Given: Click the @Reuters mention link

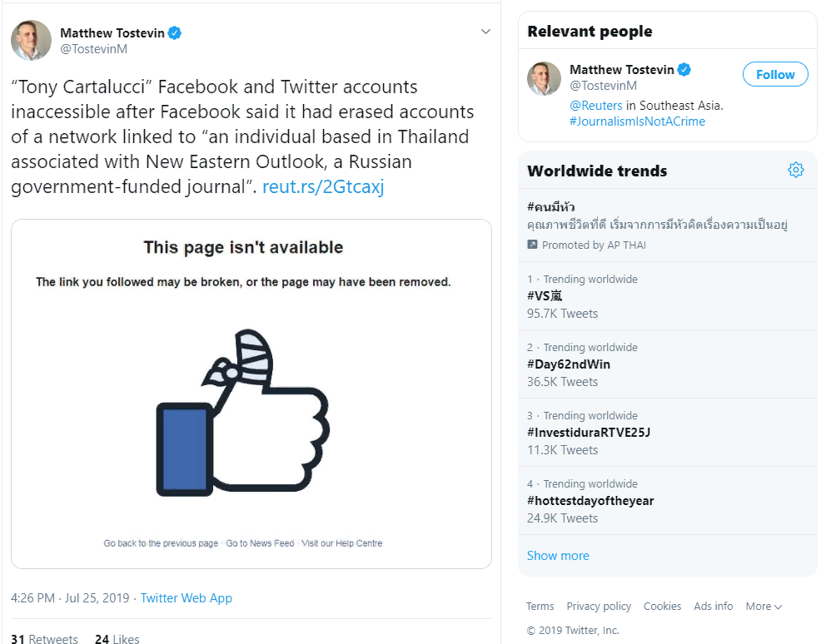Looking at the screenshot, I should pos(596,106).
